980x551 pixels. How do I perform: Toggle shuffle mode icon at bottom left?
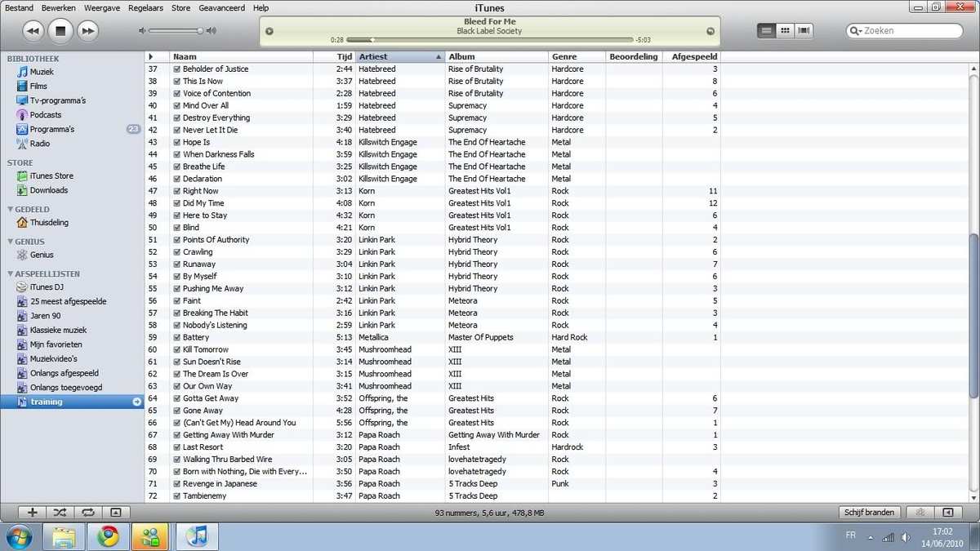[60, 513]
